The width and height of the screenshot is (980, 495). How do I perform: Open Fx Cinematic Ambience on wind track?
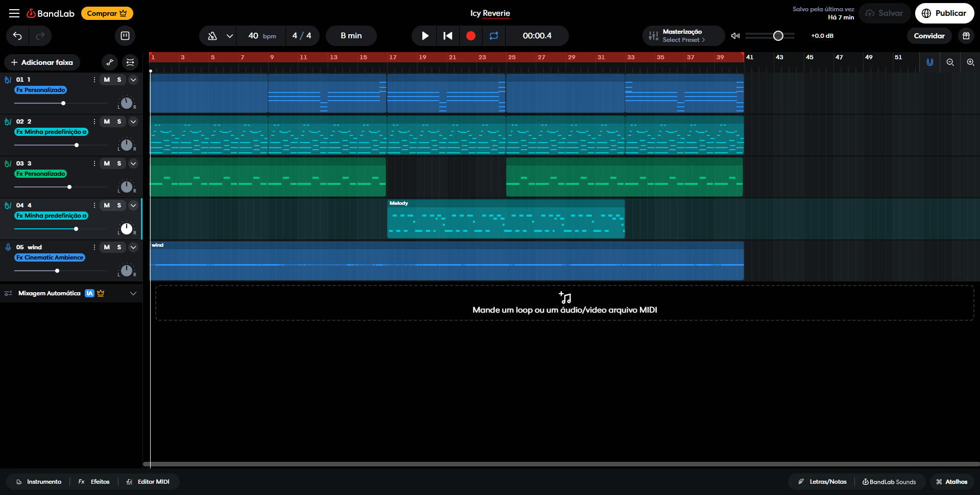tap(50, 257)
